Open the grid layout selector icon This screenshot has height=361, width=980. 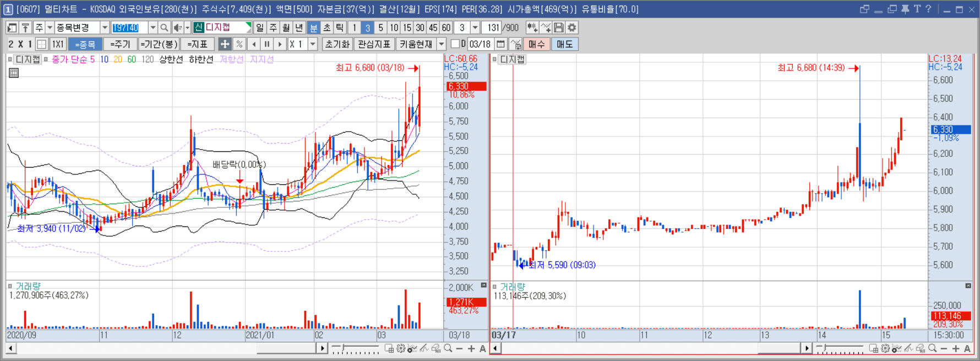point(42,44)
